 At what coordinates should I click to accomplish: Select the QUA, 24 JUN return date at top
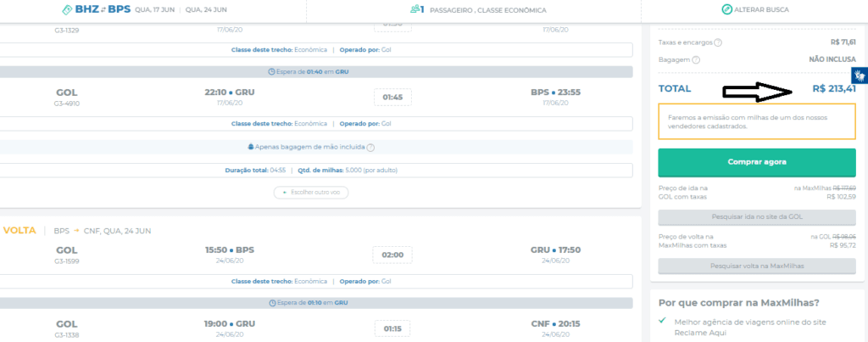pyautogui.click(x=206, y=10)
